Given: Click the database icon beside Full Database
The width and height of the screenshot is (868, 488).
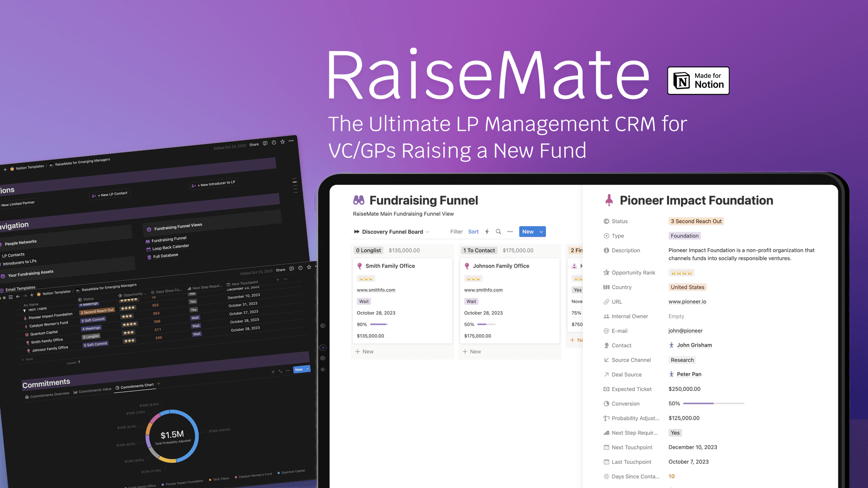Looking at the screenshot, I should 149,257.
